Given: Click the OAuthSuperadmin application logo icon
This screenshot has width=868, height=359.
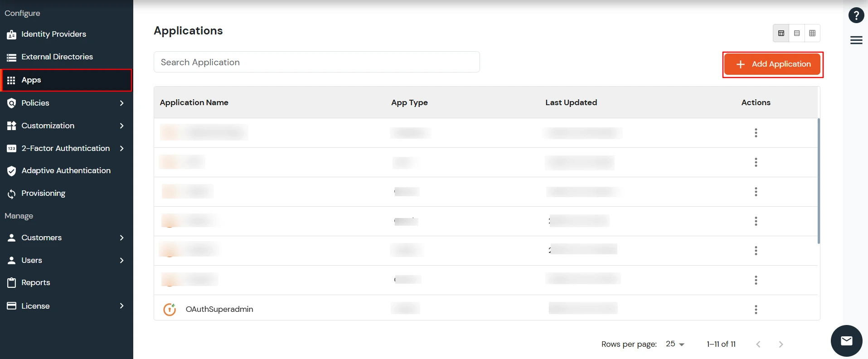Looking at the screenshot, I should [x=170, y=309].
